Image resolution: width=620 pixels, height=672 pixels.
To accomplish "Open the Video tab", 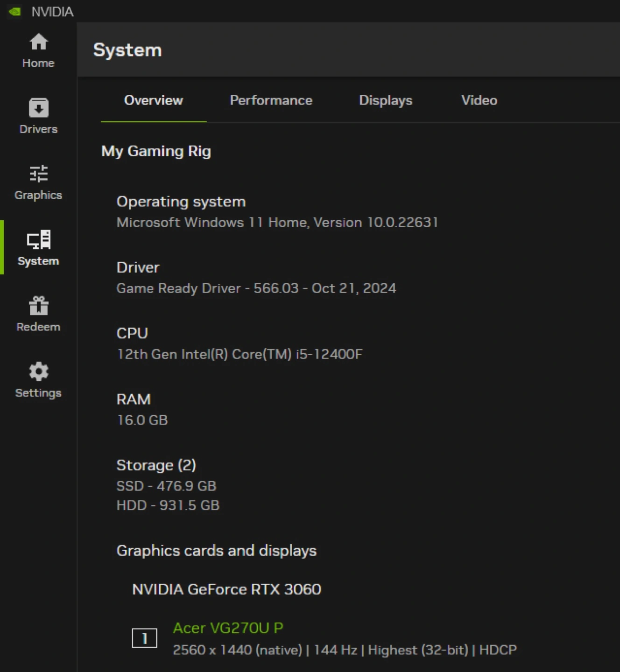I will (x=479, y=100).
